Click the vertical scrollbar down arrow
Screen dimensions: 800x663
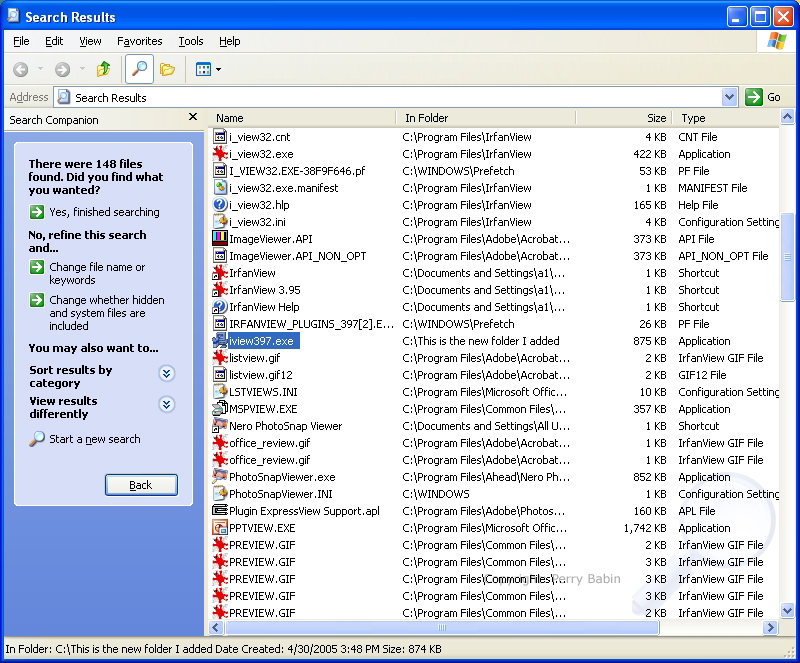(x=787, y=610)
